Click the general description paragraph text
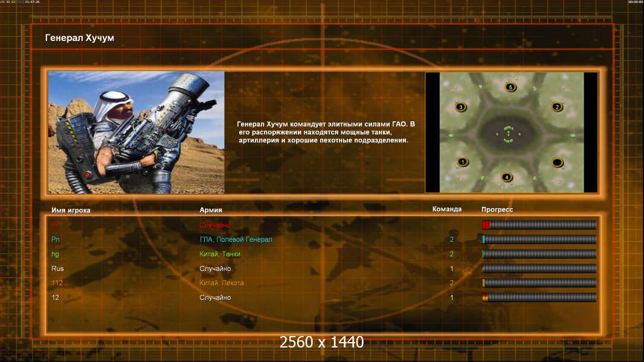Image resolution: width=644 pixels, height=362 pixels. pyautogui.click(x=325, y=132)
